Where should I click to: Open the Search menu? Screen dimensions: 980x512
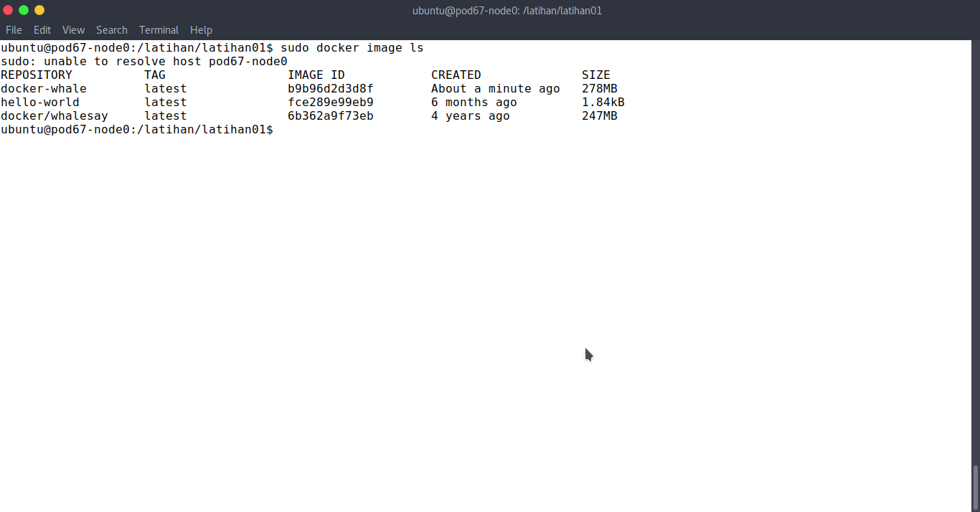click(112, 30)
